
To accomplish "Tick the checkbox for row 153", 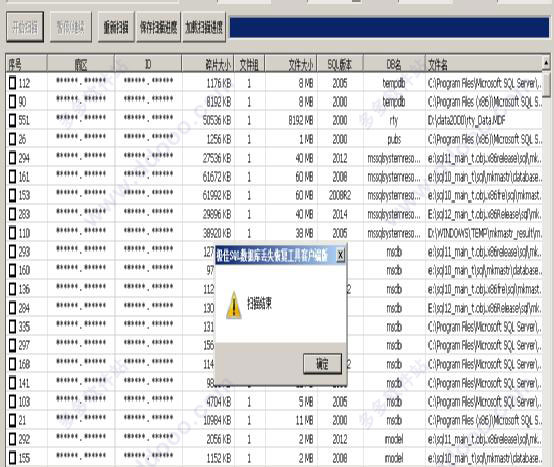I will point(12,195).
